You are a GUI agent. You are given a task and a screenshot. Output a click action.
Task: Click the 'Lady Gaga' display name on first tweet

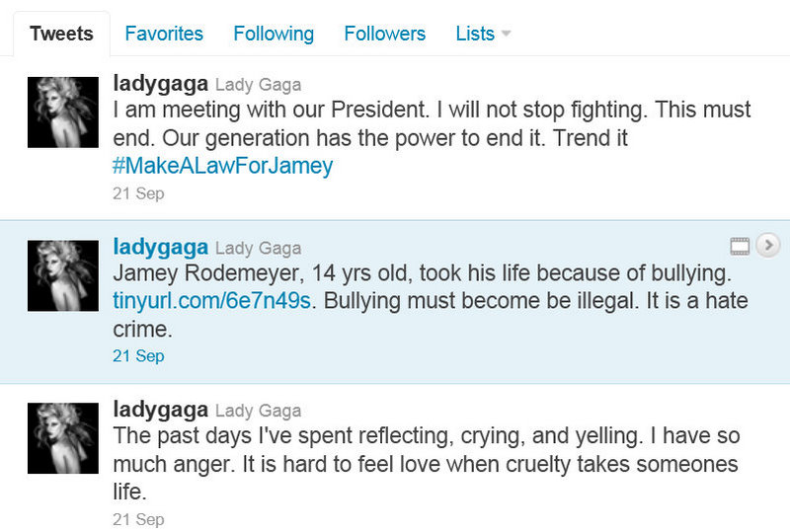[259, 85]
